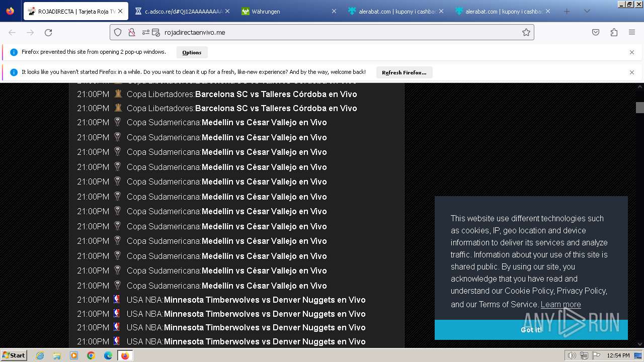This screenshot has height=362, width=644.
Task: Go forward with the forward arrow
Action: 30,32
